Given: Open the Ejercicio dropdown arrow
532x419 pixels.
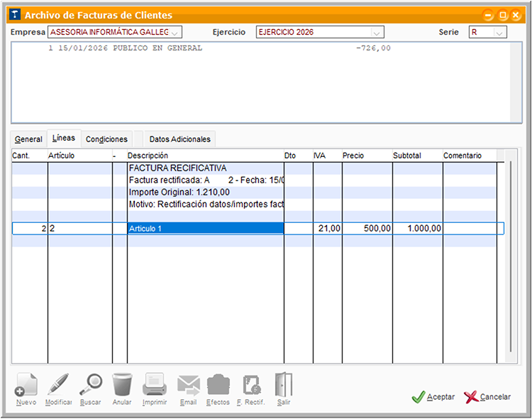Looking at the screenshot, I should click(376, 32).
